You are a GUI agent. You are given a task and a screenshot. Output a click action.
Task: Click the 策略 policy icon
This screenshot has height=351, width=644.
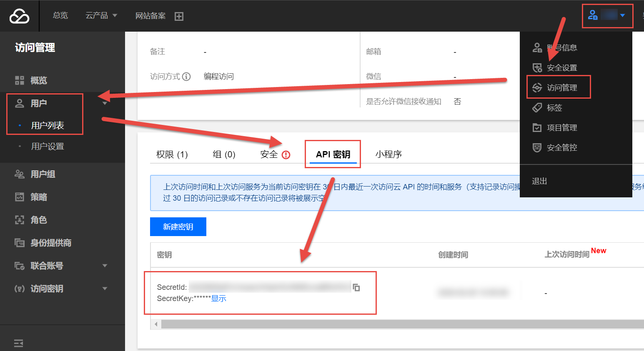[20, 197]
